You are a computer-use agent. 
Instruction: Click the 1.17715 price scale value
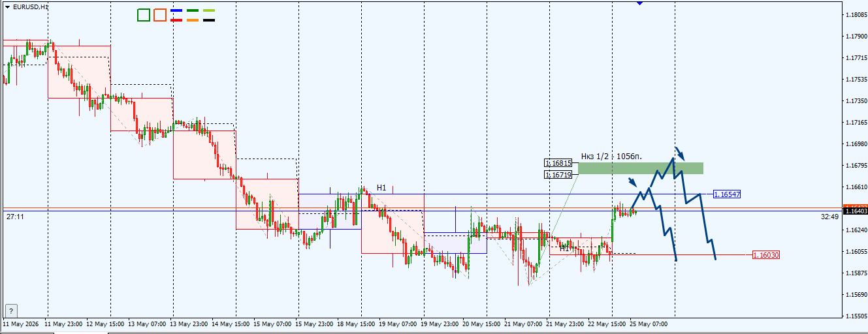coord(856,57)
